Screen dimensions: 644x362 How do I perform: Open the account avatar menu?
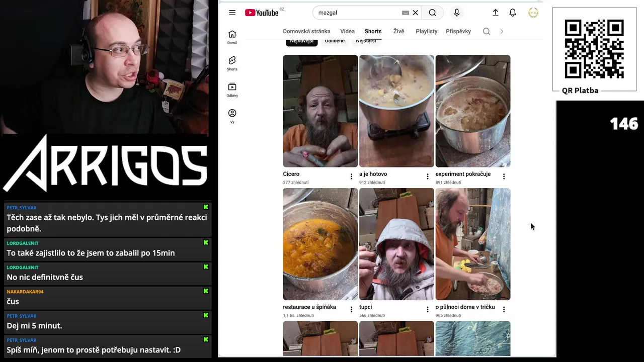533,13
